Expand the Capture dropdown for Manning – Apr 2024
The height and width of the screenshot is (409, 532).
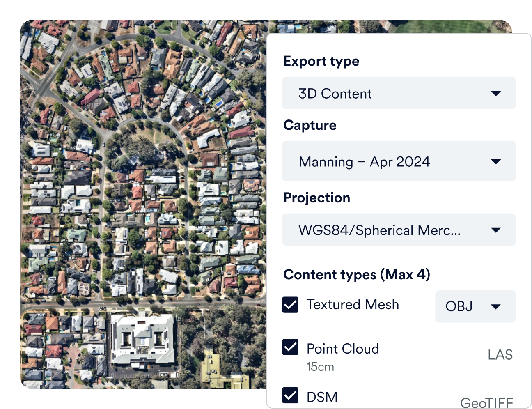click(x=398, y=161)
